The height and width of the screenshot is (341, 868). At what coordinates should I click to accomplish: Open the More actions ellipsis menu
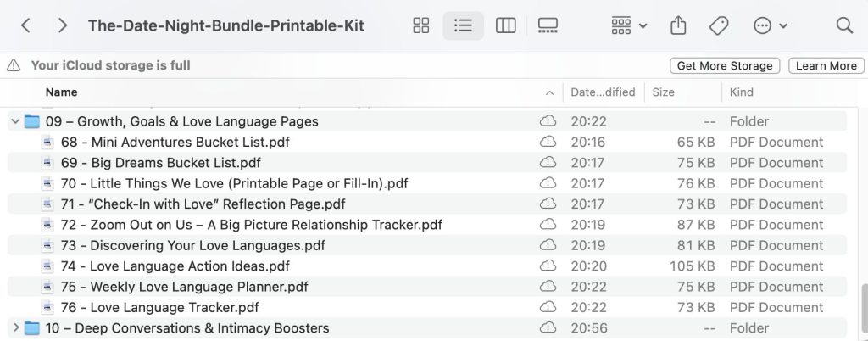tap(770, 25)
